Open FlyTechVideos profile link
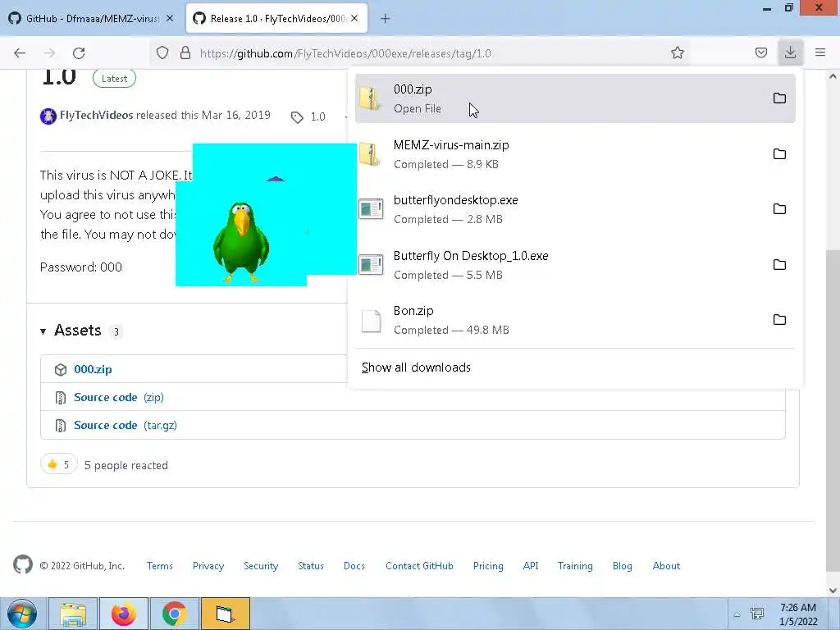This screenshot has height=630, width=840. click(x=97, y=115)
